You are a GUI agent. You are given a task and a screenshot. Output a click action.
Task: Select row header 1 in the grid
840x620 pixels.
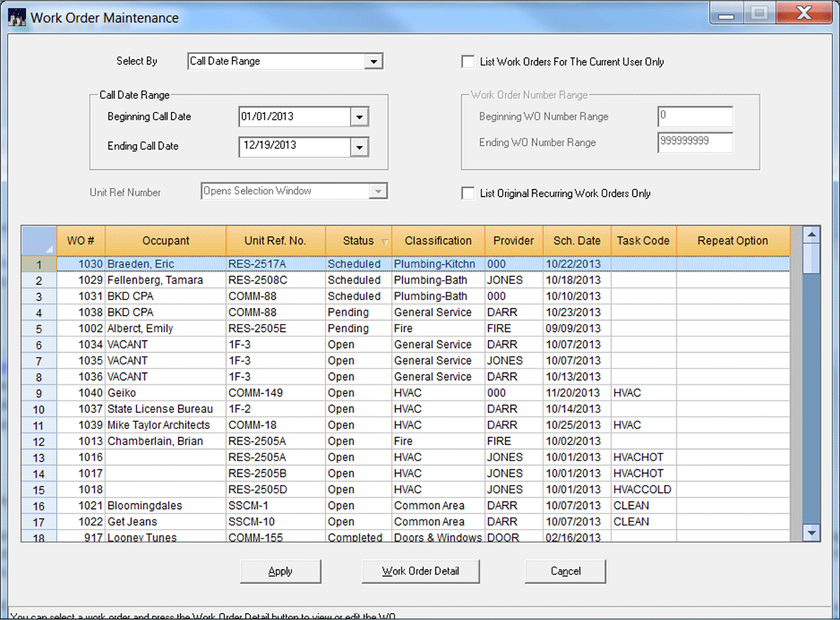coord(39,265)
